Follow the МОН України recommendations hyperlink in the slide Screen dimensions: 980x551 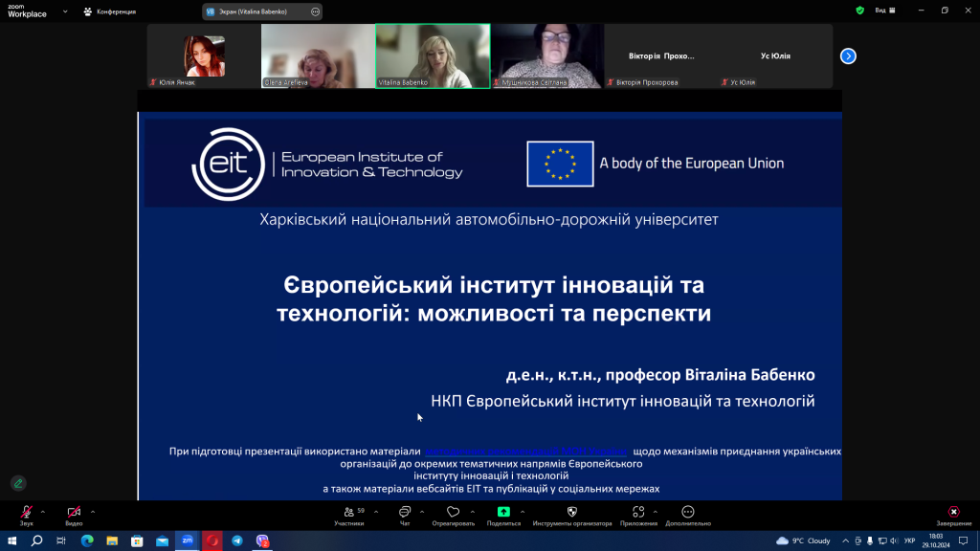coord(525,452)
